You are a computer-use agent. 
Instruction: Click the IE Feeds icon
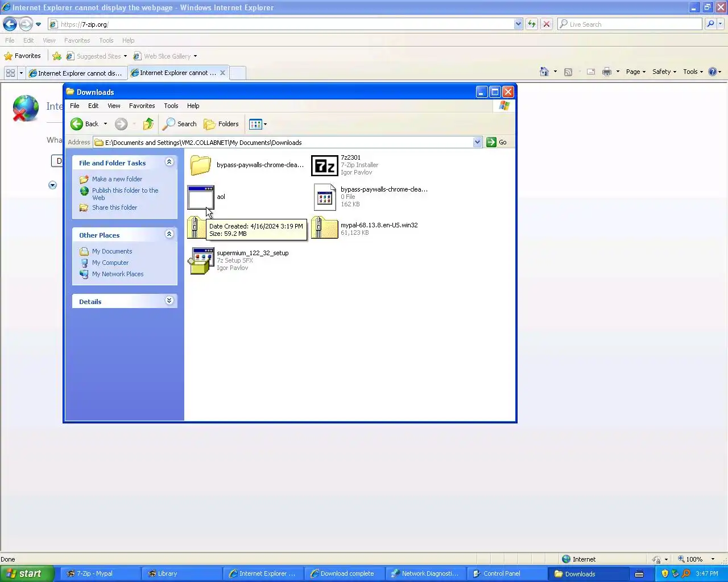point(568,72)
